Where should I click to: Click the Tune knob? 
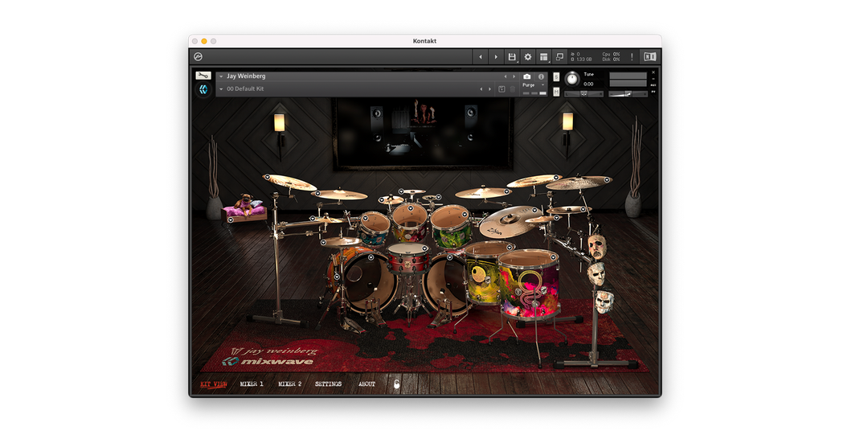[x=572, y=79]
